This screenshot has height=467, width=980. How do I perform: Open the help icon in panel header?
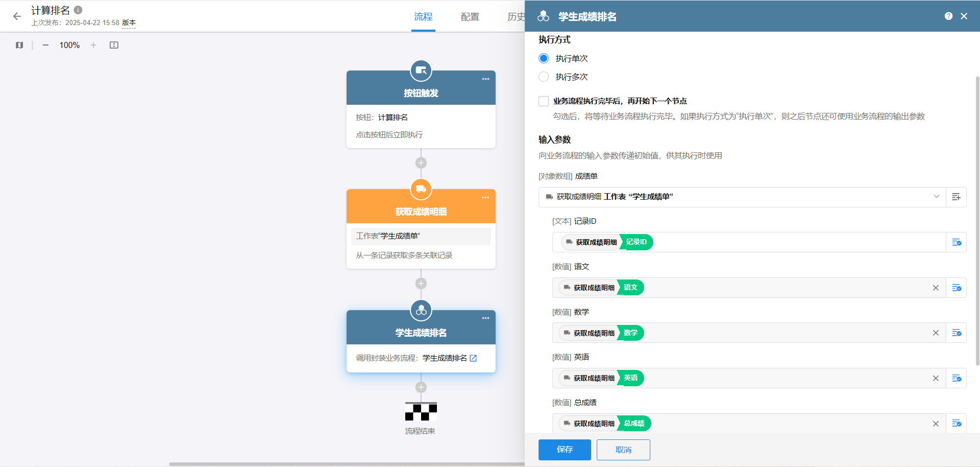(948, 16)
